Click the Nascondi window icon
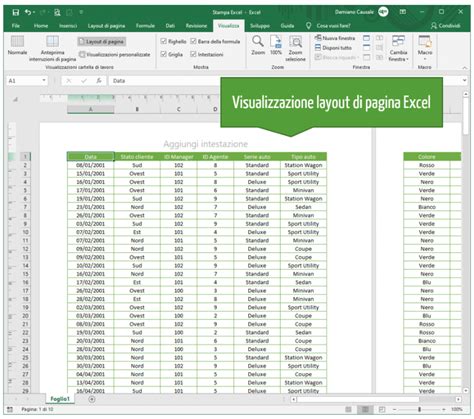The image size is (474, 419). coord(366,48)
